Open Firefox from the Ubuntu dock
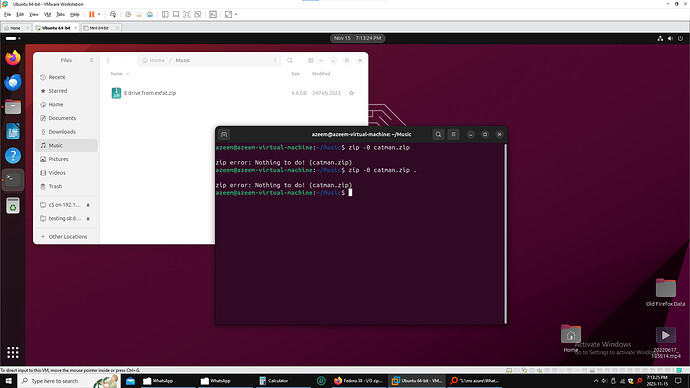Viewport: 690px width, 388px height. pos(13,58)
